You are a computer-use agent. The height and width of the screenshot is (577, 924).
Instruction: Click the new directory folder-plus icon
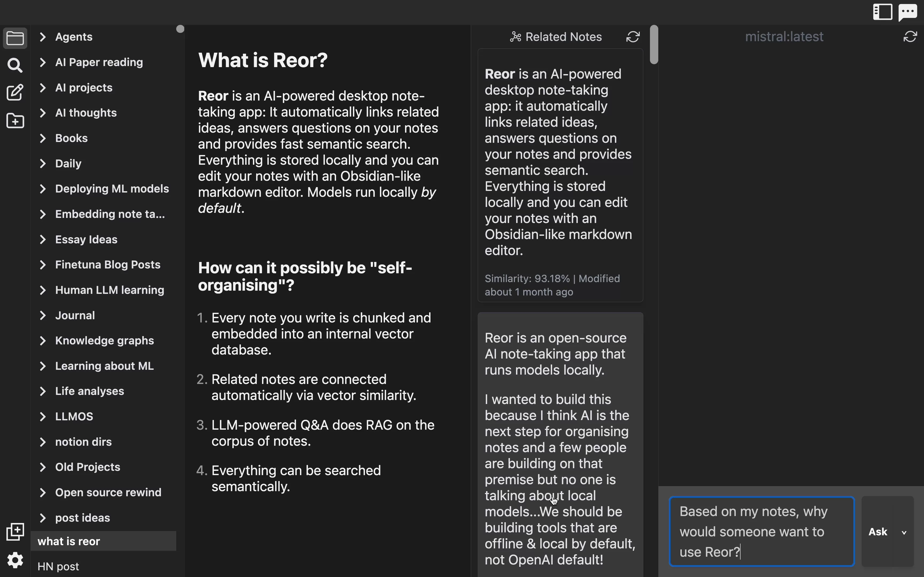click(x=15, y=121)
